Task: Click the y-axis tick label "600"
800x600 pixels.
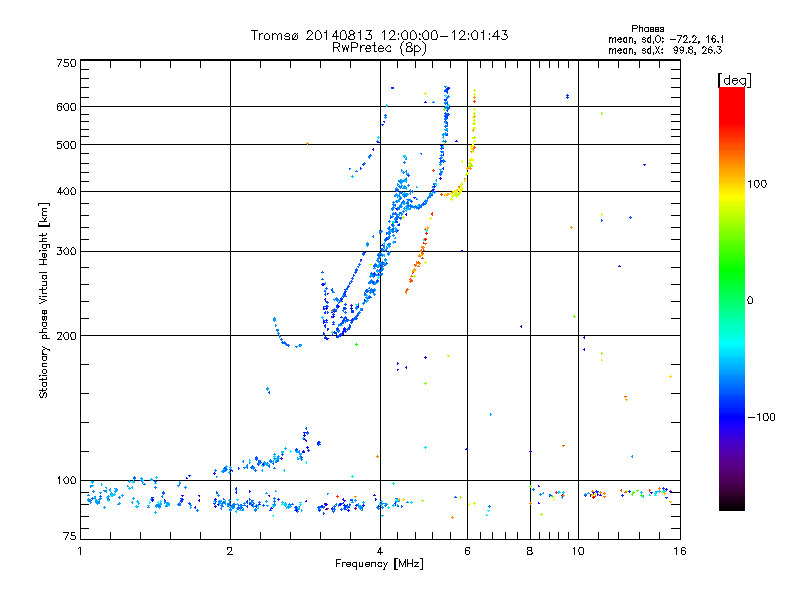Action: click(66, 107)
